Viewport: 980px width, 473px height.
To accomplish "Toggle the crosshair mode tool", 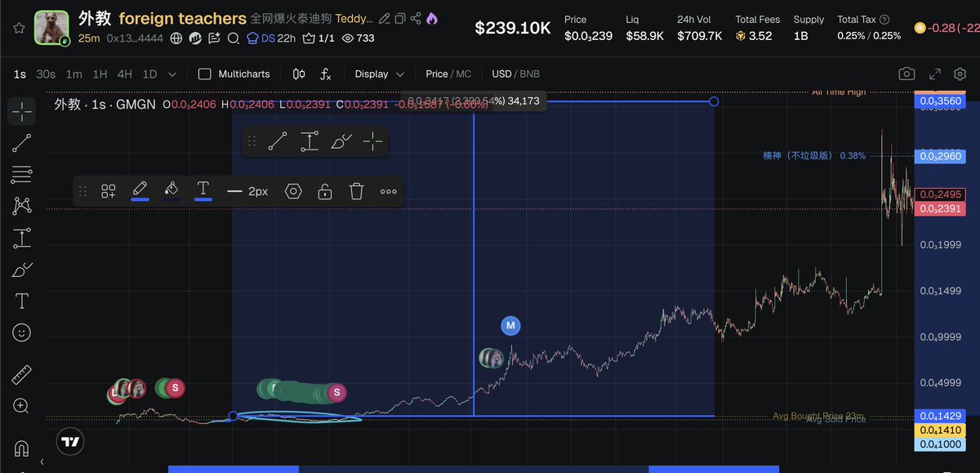I will pyautogui.click(x=21, y=111).
